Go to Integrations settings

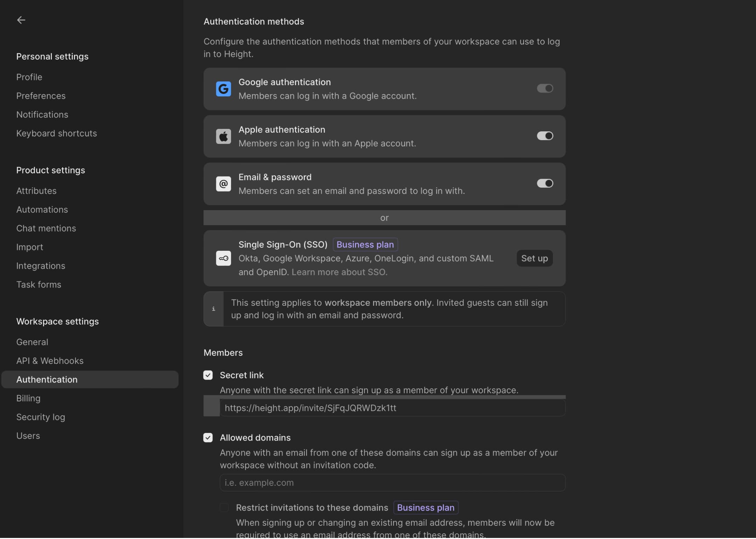[41, 266]
